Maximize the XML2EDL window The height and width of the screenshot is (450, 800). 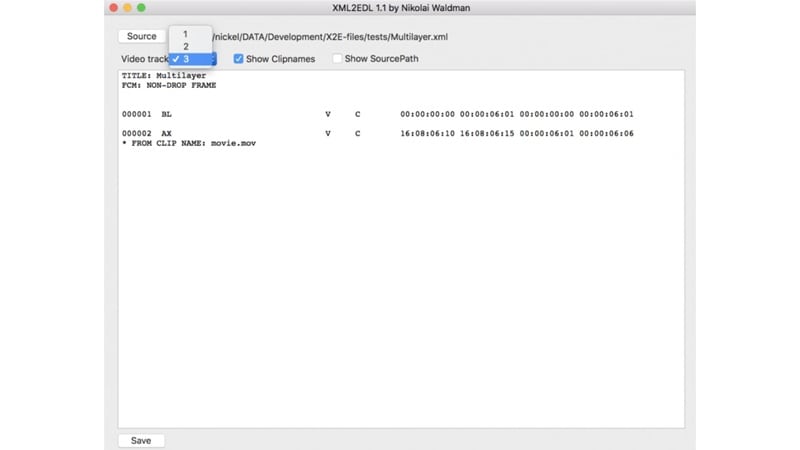(x=141, y=8)
